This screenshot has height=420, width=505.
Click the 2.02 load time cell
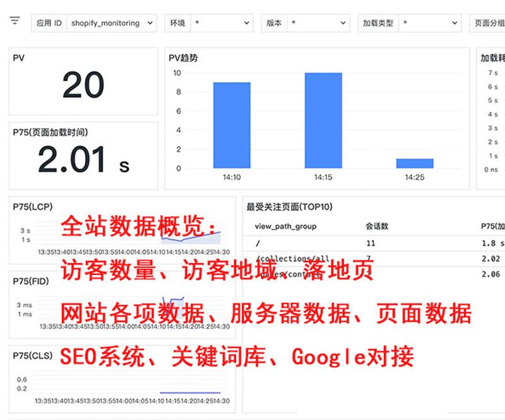(491, 259)
